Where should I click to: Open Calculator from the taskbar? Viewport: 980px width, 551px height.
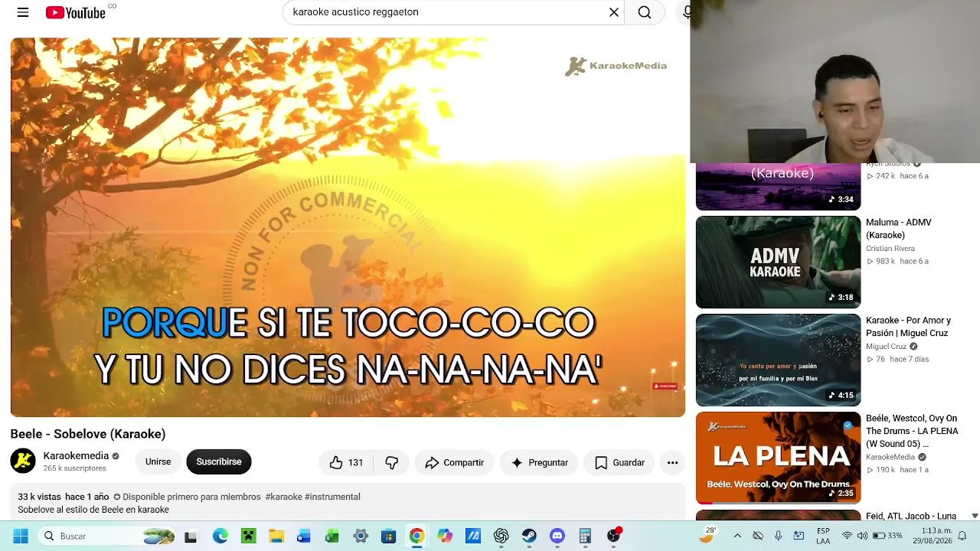click(x=585, y=536)
